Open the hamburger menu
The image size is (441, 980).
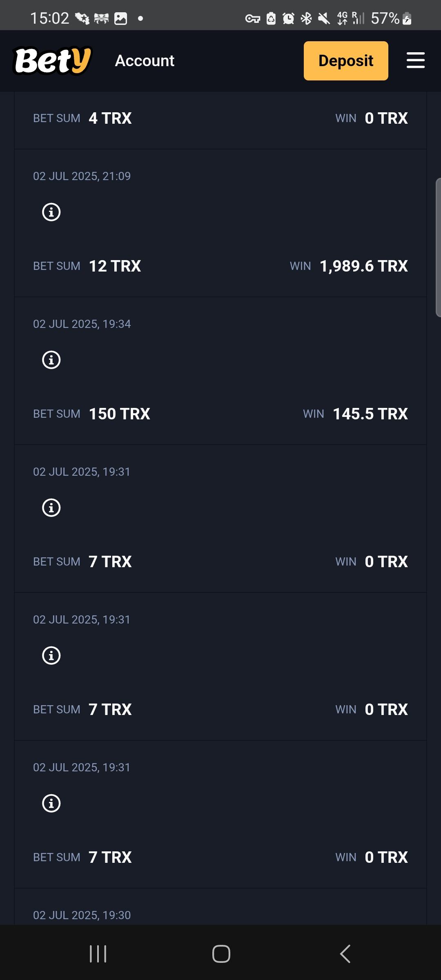click(415, 60)
